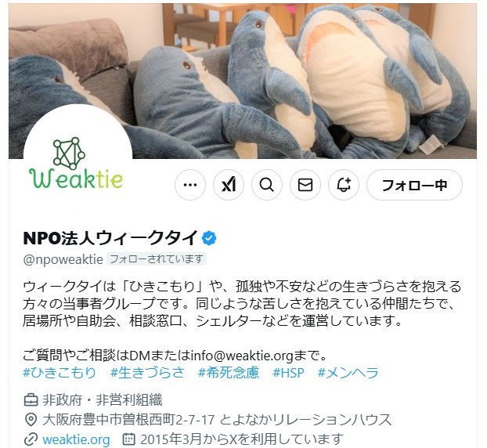Open the three-dot more options menu
The image size is (487, 448).
[x=190, y=185]
